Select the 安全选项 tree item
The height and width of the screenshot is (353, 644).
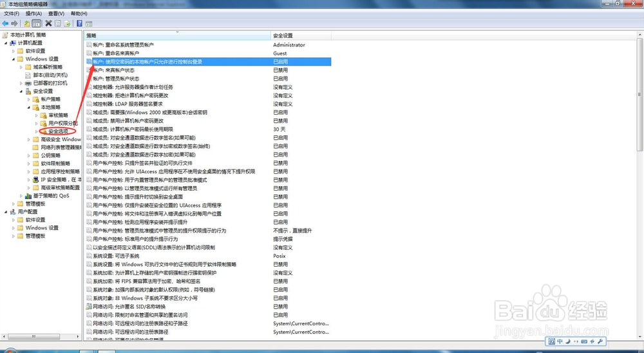point(58,131)
